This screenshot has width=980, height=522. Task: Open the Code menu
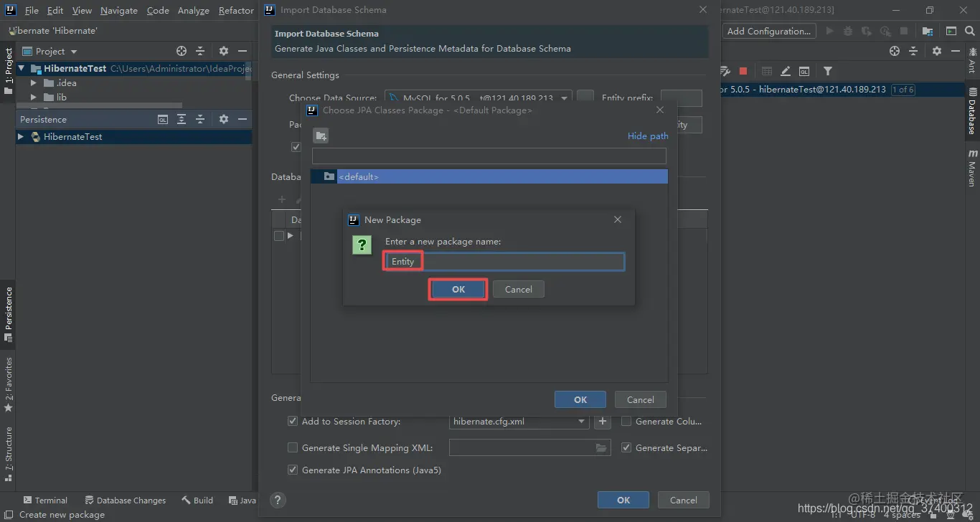tap(158, 10)
